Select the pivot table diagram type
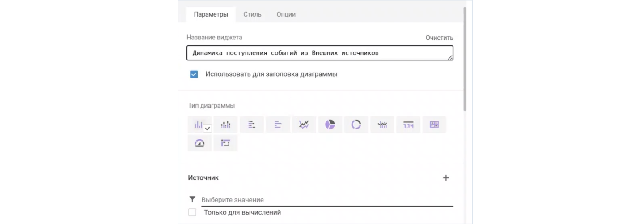The image size is (644, 224). click(225, 143)
